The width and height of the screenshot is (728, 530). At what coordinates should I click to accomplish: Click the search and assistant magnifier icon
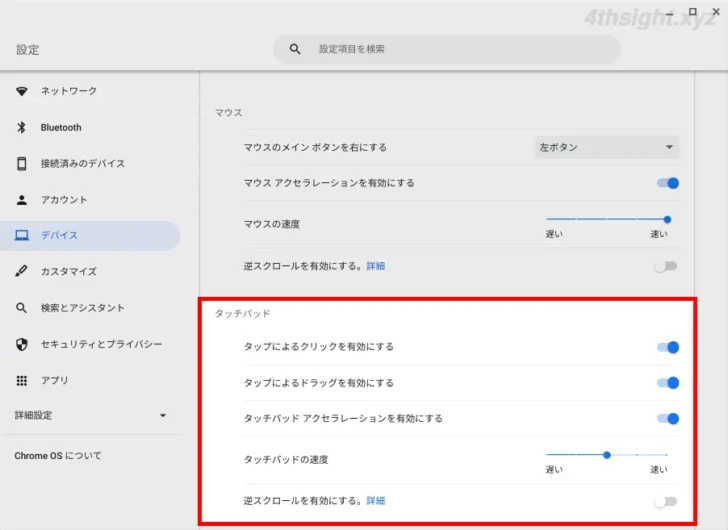[x=21, y=308]
